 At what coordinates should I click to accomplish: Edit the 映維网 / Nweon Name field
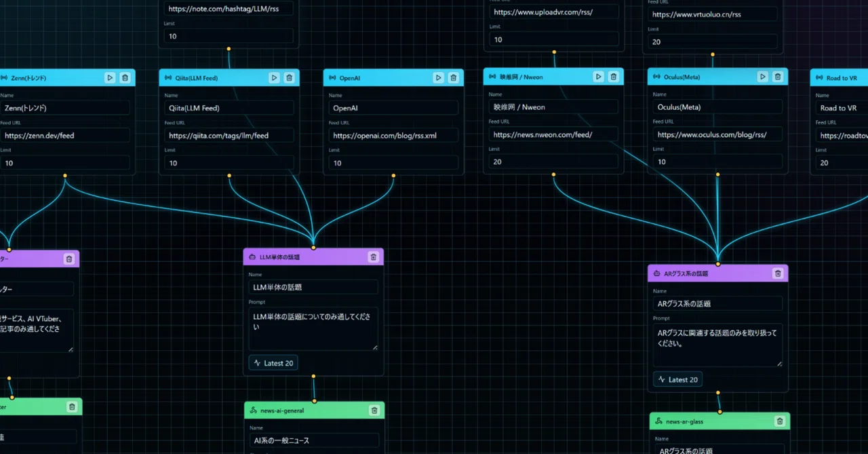[553, 107]
